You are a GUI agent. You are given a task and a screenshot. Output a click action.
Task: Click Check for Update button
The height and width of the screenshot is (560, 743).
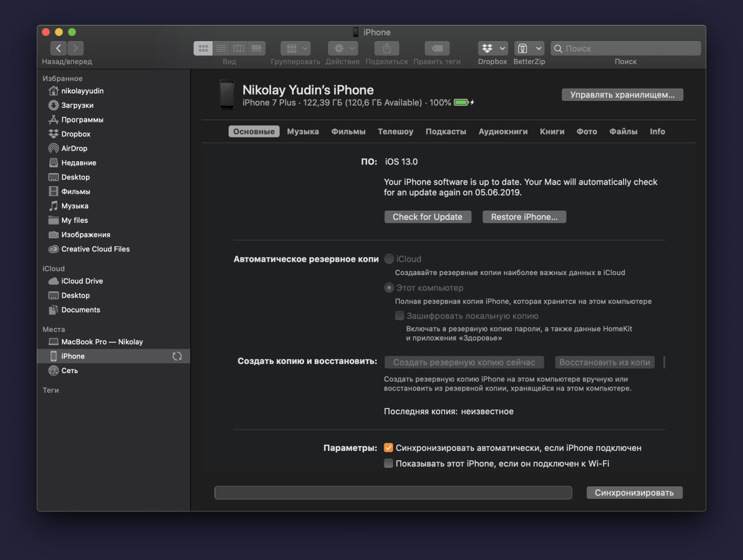pos(428,217)
